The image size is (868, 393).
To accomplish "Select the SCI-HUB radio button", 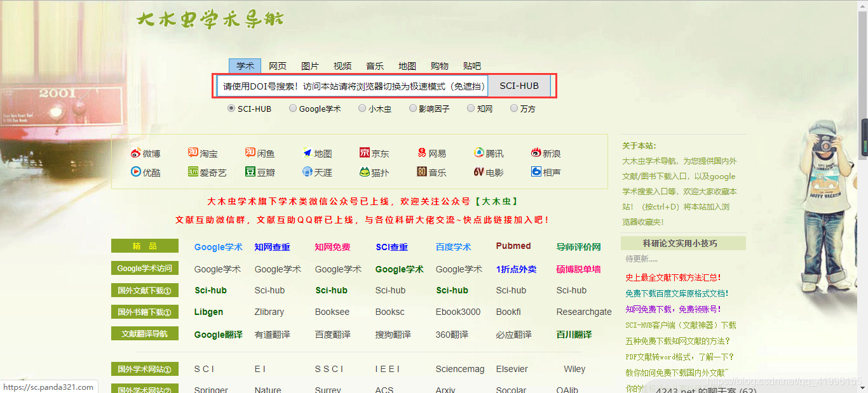I will point(231,108).
